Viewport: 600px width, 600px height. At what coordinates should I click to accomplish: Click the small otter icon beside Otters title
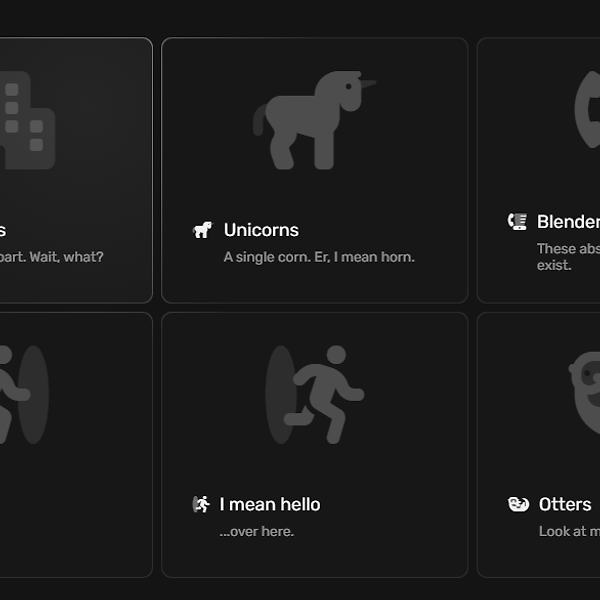coord(518,504)
